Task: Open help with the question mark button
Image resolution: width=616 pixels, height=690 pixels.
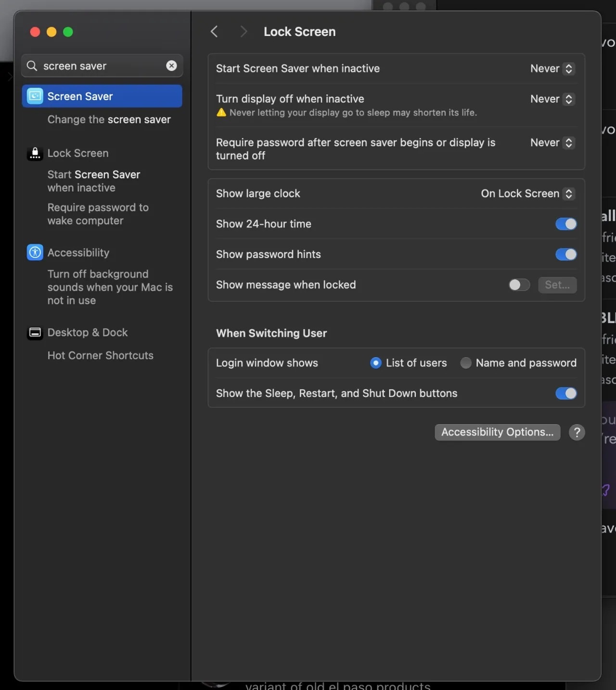Action: coord(577,432)
